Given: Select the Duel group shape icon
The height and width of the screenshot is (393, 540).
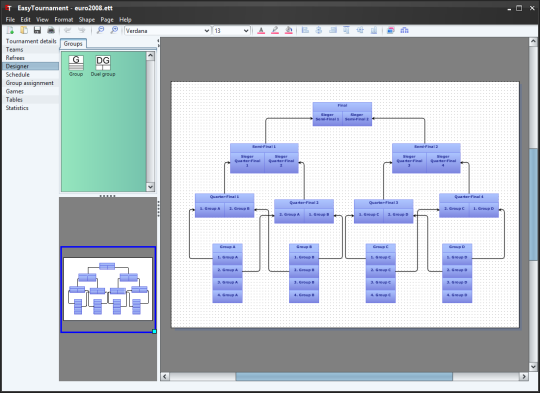Looking at the screenshot, I should 103,66.
